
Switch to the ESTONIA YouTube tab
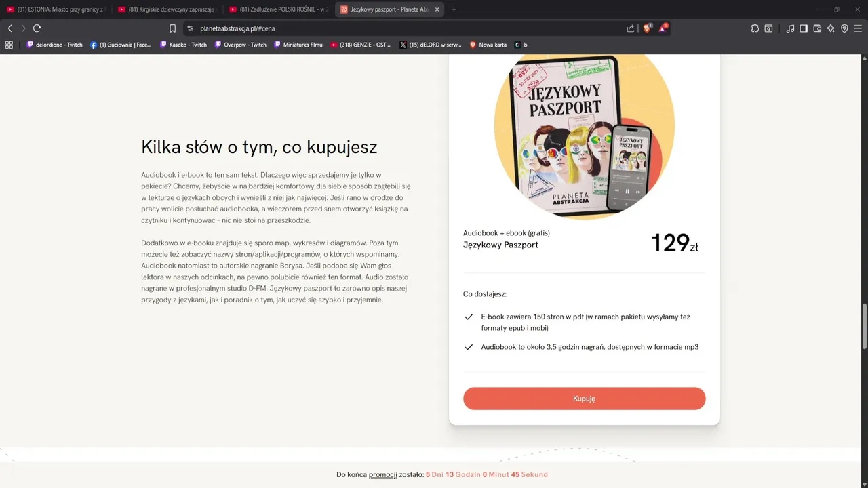tap(56, 9)
